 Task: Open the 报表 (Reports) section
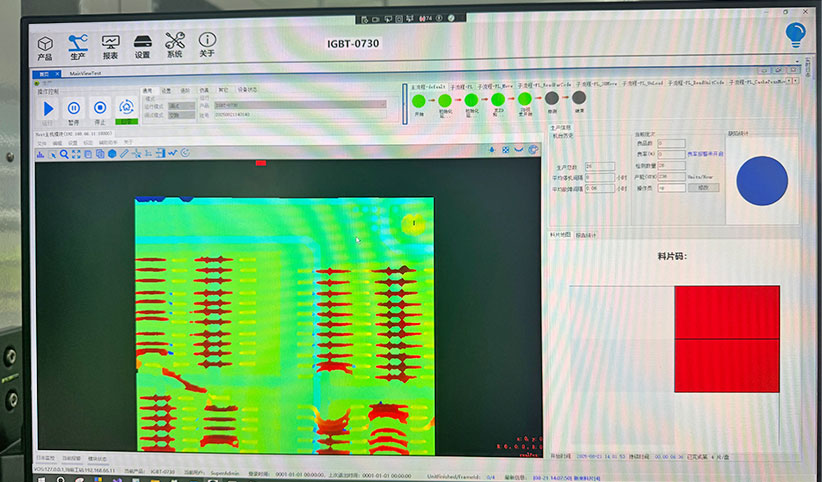pos(110,46)
